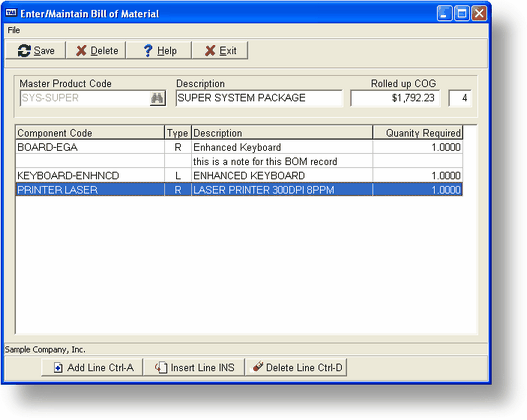The image size is (527, 420).
Task: Select the PRINTER LASER highlighted row
Action: pyautogui.click(x=239, y=190)
